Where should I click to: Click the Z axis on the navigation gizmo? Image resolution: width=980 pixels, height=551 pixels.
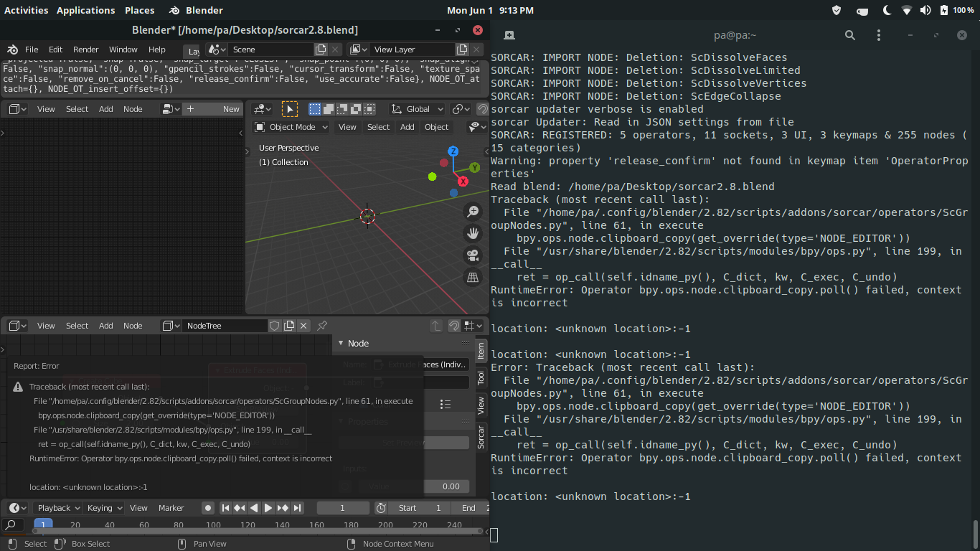(453, 151)
